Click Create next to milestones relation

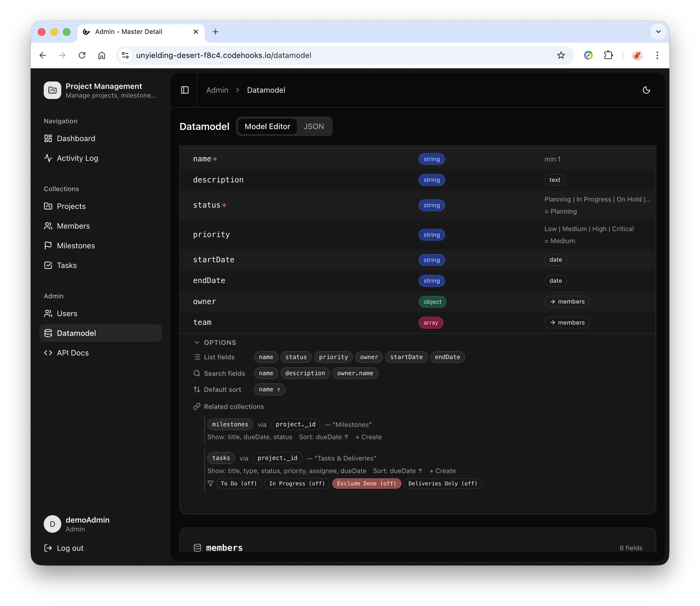tap(369, 437)
